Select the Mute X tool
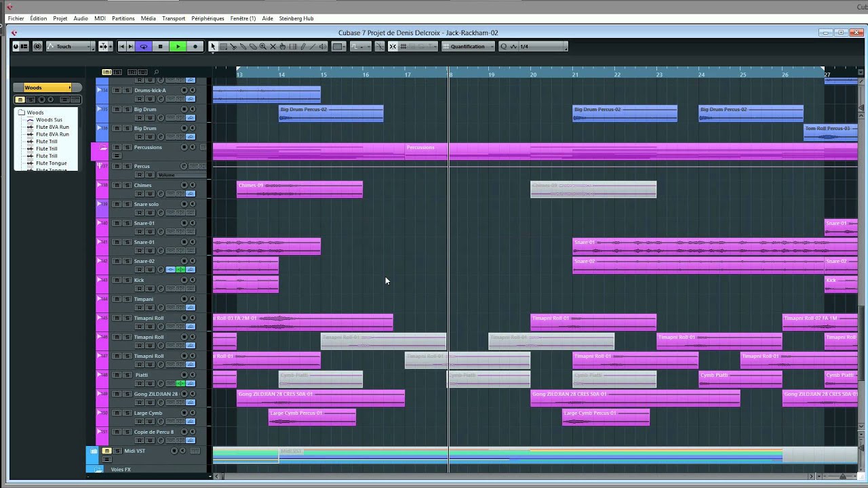Viewport: 868px width, 488px height. pyautogui.click(x=273, y=47)
